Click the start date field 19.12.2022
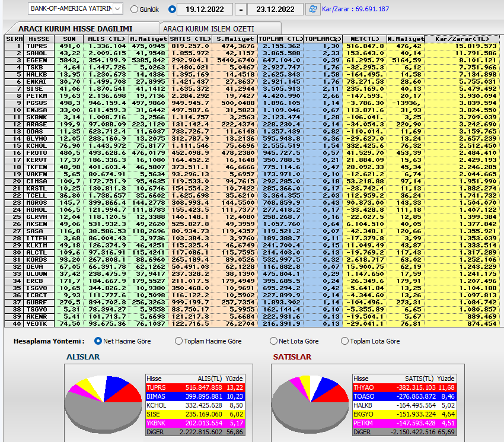Image resolution: width=504 pixels, height=442 pixels. point(205,9)
